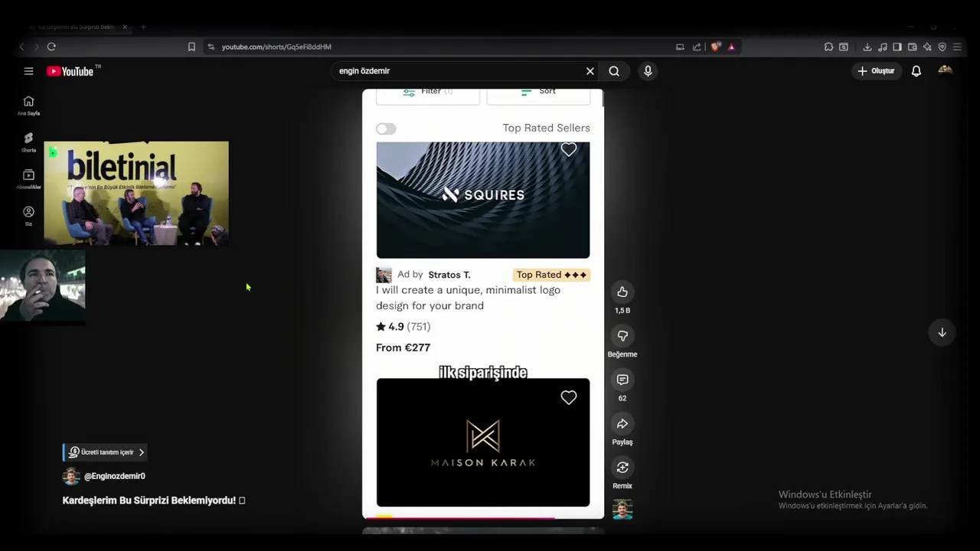Open the browser extensions puzzle icon
The width and height of the screenshot is (980, 551).
pyautogui.click(x=828, y=47)
